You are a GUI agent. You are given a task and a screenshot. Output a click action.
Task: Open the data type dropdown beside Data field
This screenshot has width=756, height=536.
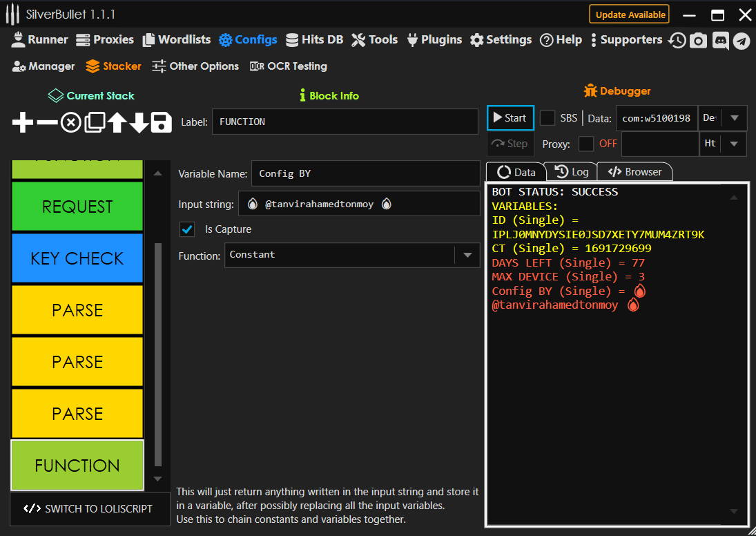pyautogui.click(x=735, y=118)
